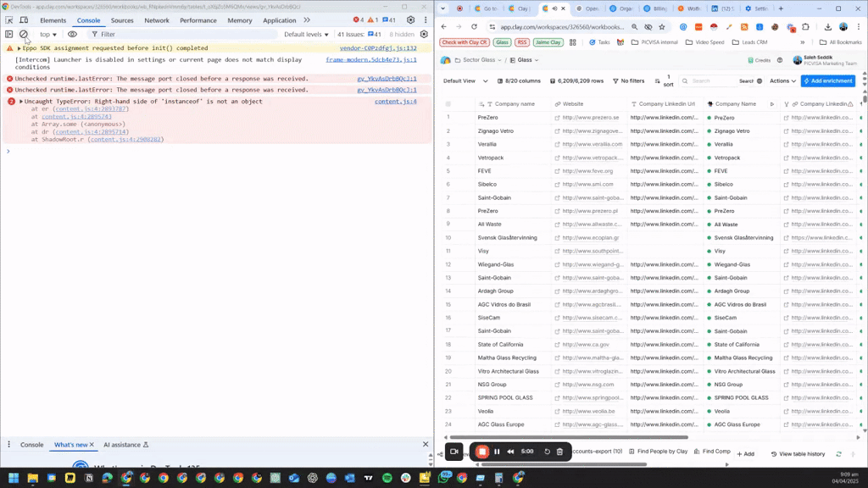Switch to the Performance tab
Screen dimensions: 868x488
pos(198,20)
